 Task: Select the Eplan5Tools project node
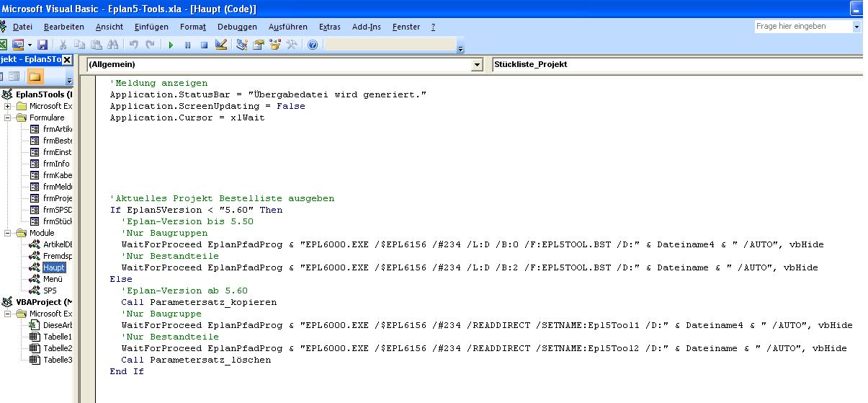pyautogui.click(x=44, y=94)
